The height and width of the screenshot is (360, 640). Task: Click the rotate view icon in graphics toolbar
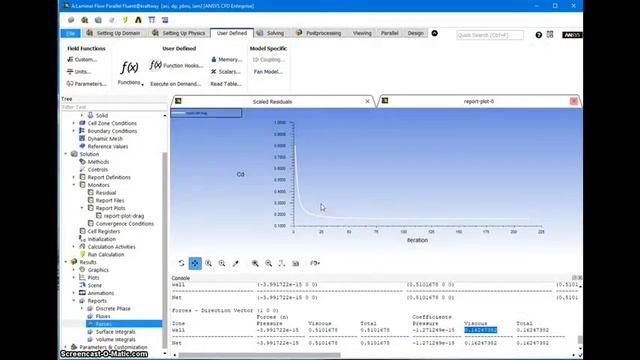pos(181,263)
